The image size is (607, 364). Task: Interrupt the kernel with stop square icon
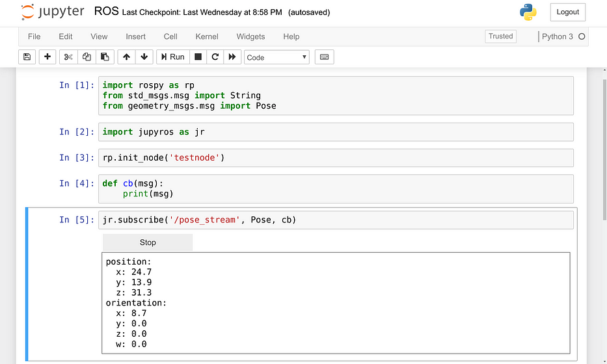[x=198, y=57]
